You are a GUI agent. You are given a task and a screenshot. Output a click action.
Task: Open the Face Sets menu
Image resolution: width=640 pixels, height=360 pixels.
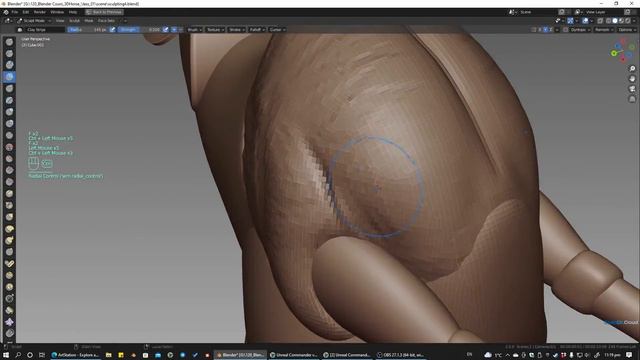pyautogui.click(x=106, y=20)
